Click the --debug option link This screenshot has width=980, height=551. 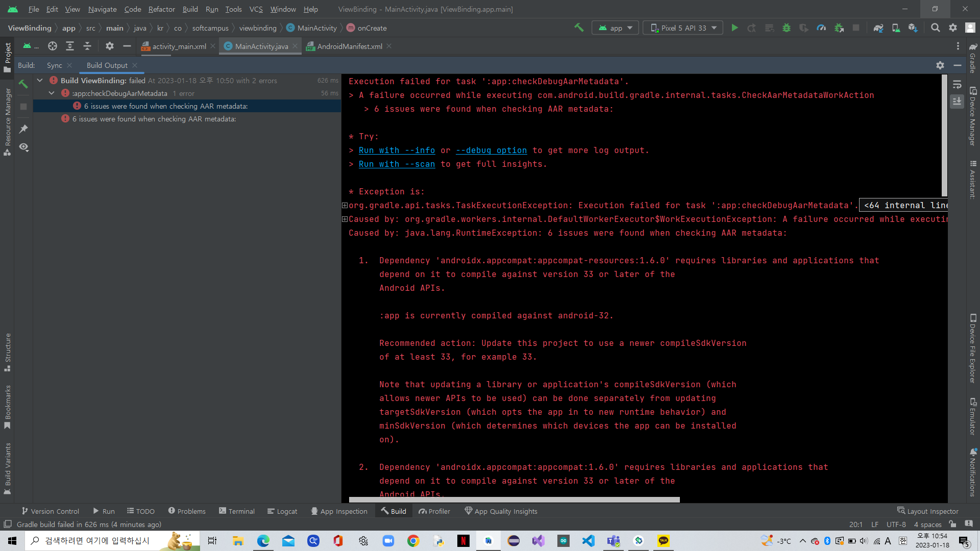point(491,151)
